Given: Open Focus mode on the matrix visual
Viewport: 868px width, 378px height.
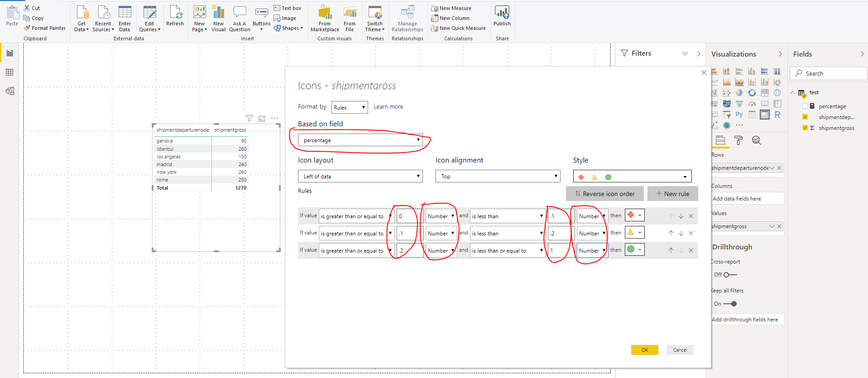Looking at the screenshot, I should tap(262, 118).
